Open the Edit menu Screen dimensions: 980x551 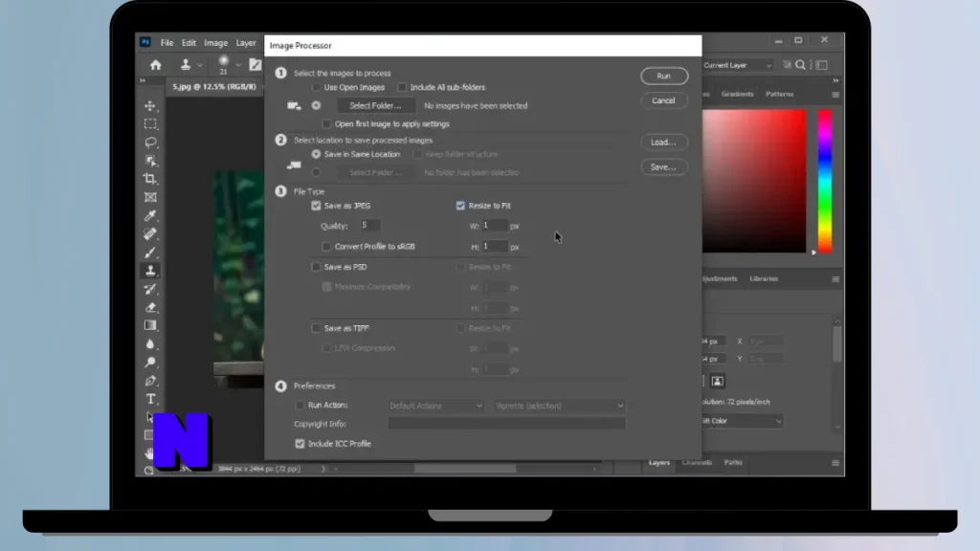(189, 43)
